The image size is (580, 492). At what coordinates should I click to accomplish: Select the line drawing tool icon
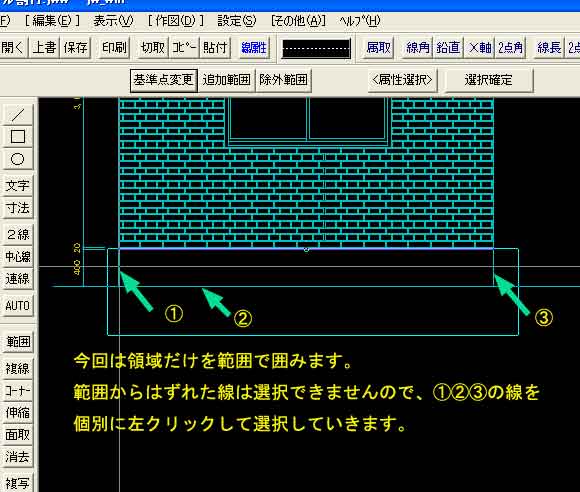pyautogui.click(x=17, y=114)
